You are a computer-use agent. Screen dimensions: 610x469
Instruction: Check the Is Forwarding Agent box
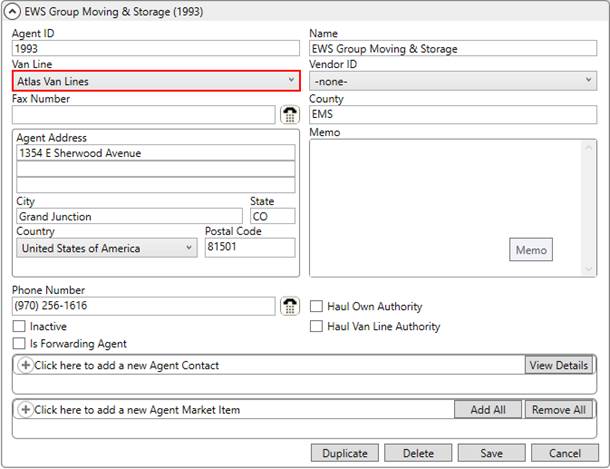[x=19, y=344]
